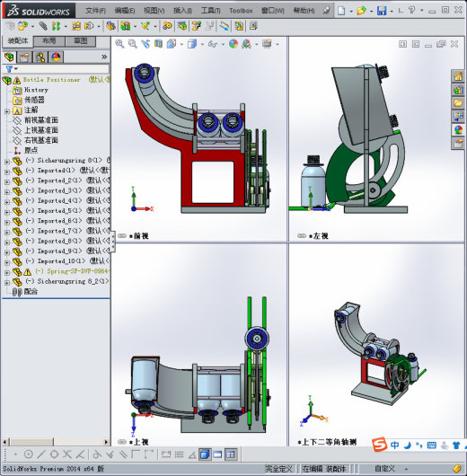Expand the Imported_5<1> component node
This screenshot has height=476, width=467.
pyautogui.click(x=7, y=212)
